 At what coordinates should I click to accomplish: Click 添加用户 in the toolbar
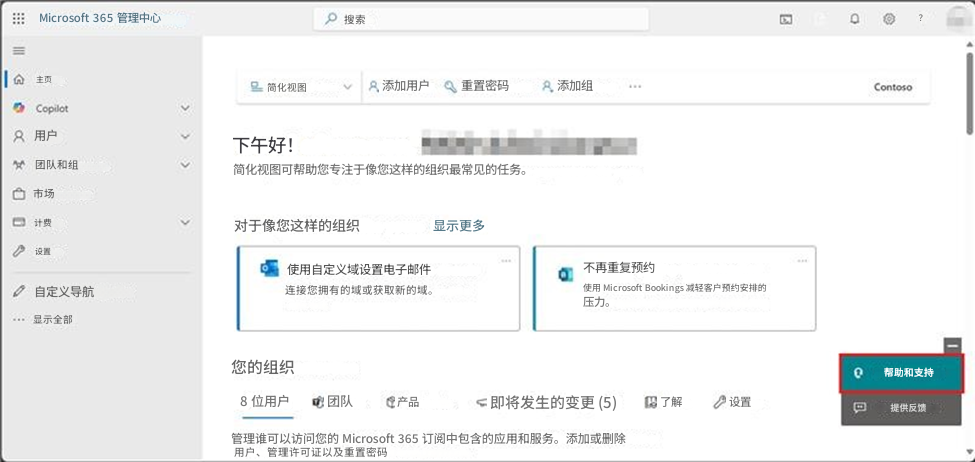399,86
